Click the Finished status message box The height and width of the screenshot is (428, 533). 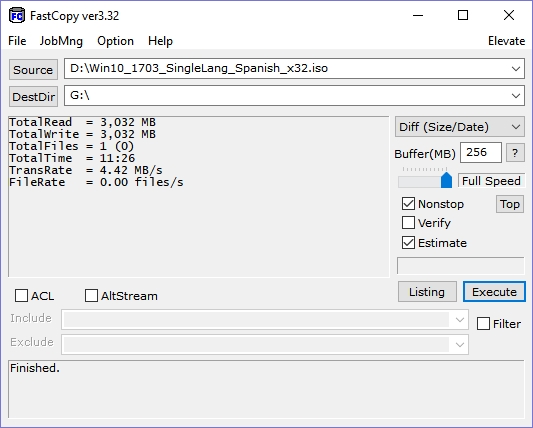coord(266,389)
